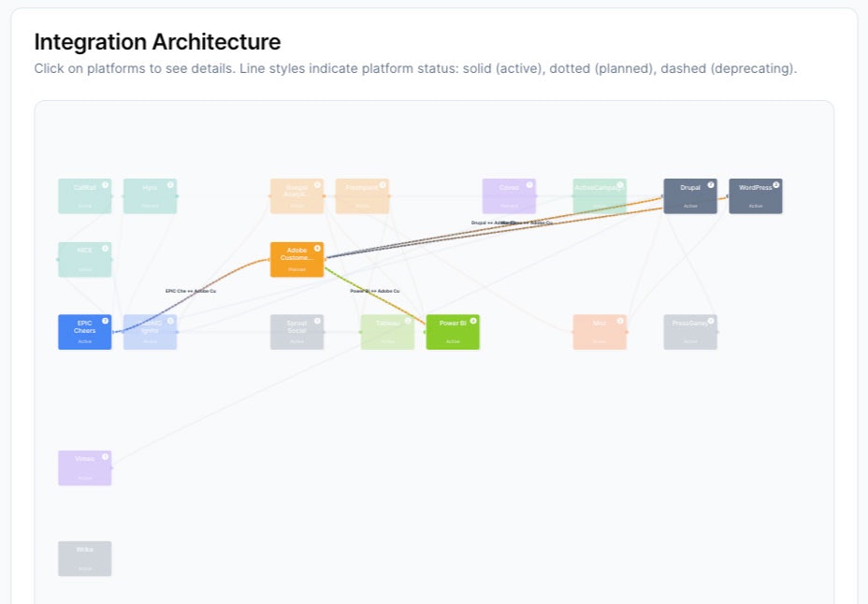Screen dimensions: 868x604
Task: Select the faded ActiveCampaign node
Action: (x=600, y=195)
